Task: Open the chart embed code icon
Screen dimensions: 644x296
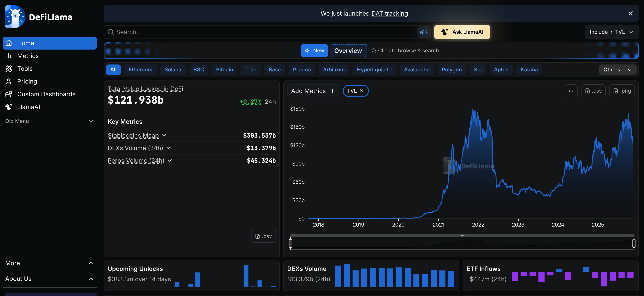Action: coord(571,91)
